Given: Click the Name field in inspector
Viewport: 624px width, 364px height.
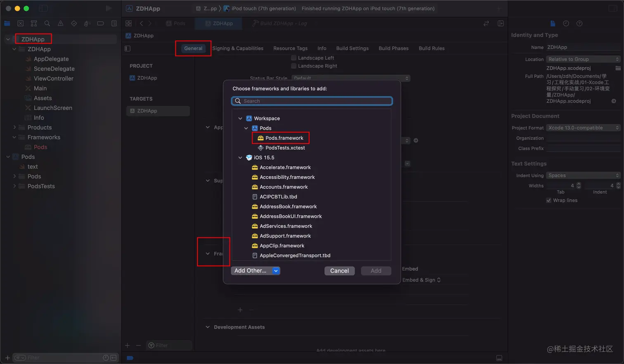Looking at the screenshot, I should pos(583,47).
